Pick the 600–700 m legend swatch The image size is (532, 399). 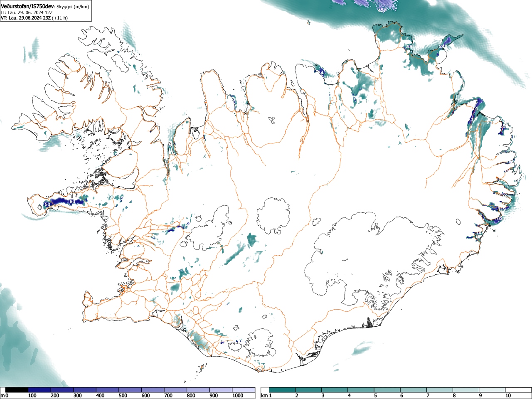click(x=153, y=390)
